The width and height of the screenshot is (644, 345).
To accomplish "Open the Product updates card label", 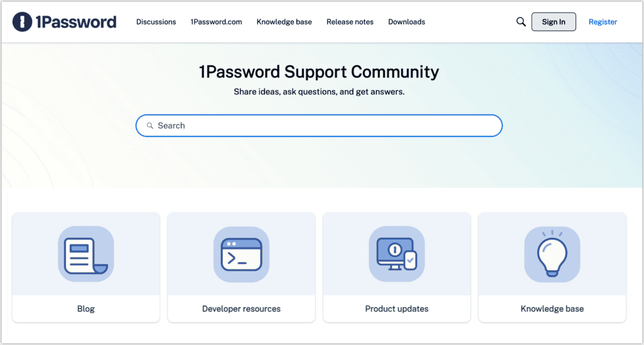I will point(397,309).
